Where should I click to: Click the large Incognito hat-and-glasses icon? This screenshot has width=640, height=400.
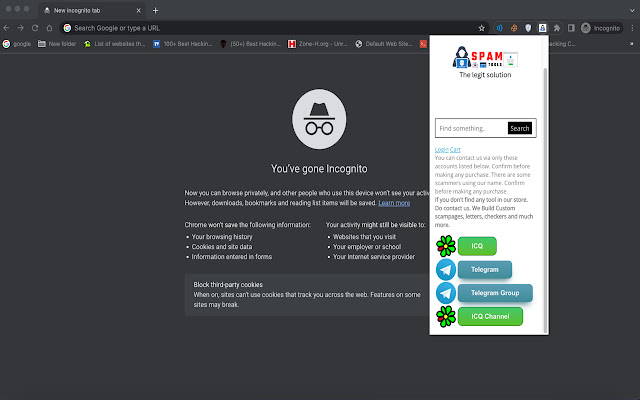coord(319,119)
